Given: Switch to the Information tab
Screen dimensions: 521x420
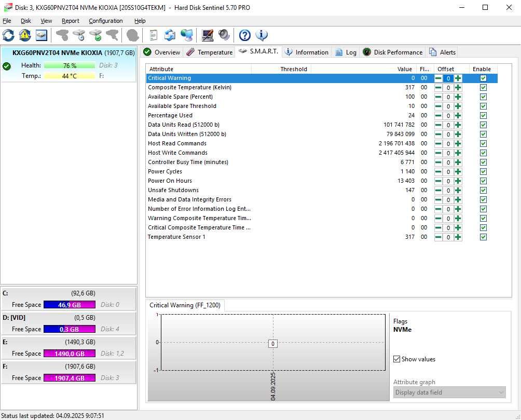Looking at the screenshot, I should (x=307, y=52).
